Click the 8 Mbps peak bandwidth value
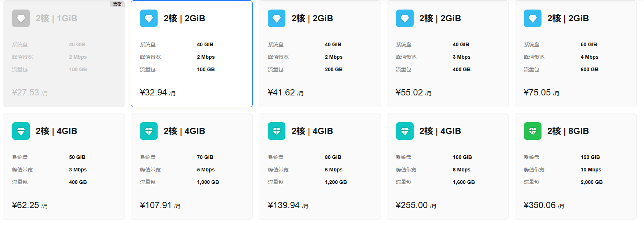This screenshot has height=225, width=644. (461, 170)
